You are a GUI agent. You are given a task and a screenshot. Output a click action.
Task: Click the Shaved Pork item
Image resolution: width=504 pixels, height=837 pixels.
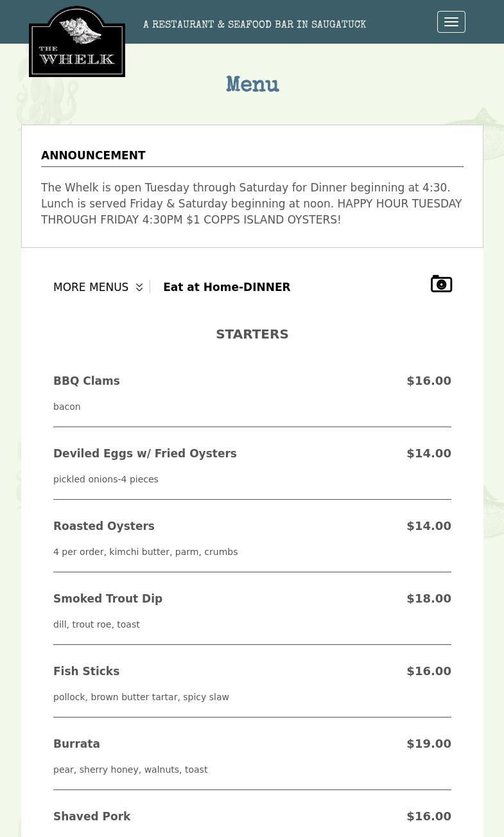point(92,816)
